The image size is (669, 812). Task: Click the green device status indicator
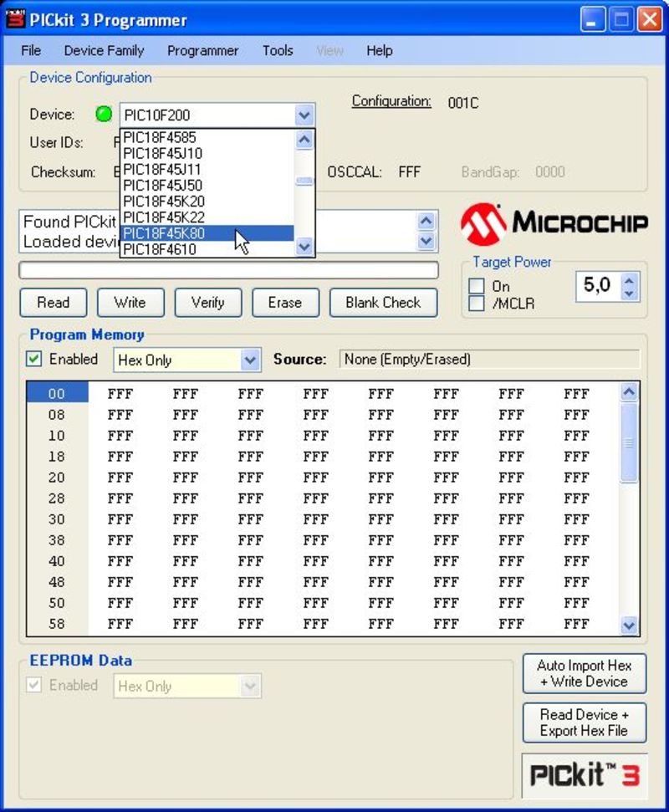[x=102, y=115]
